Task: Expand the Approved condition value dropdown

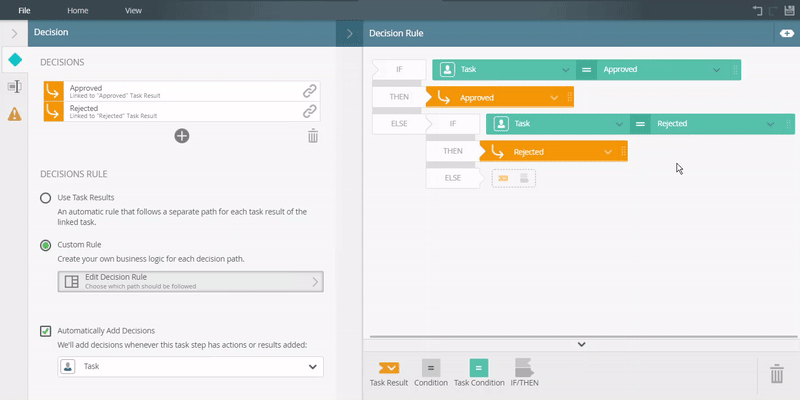Action: (x=716, y=70)
